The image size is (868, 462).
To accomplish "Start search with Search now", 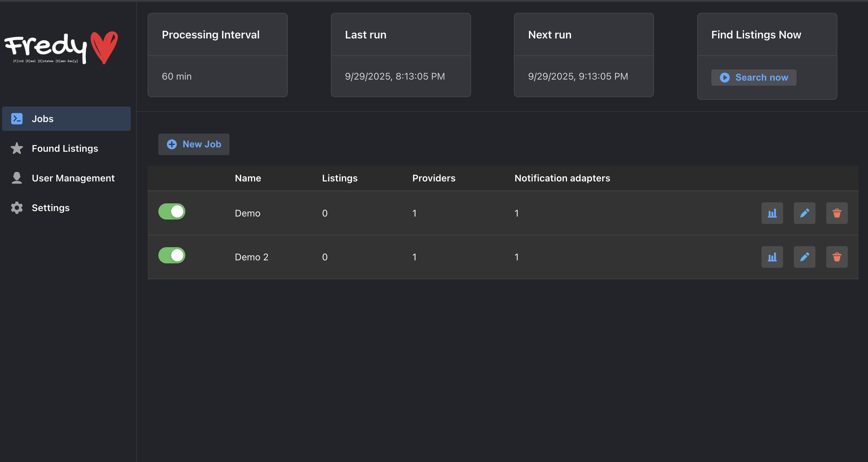I will pos(754,78).
